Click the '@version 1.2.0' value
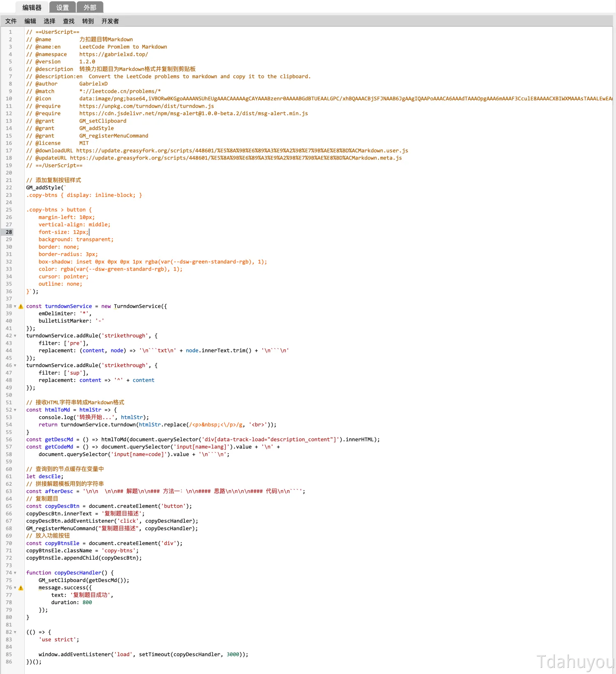This screenshot has width=616, height=674. (x=87, y=62)
